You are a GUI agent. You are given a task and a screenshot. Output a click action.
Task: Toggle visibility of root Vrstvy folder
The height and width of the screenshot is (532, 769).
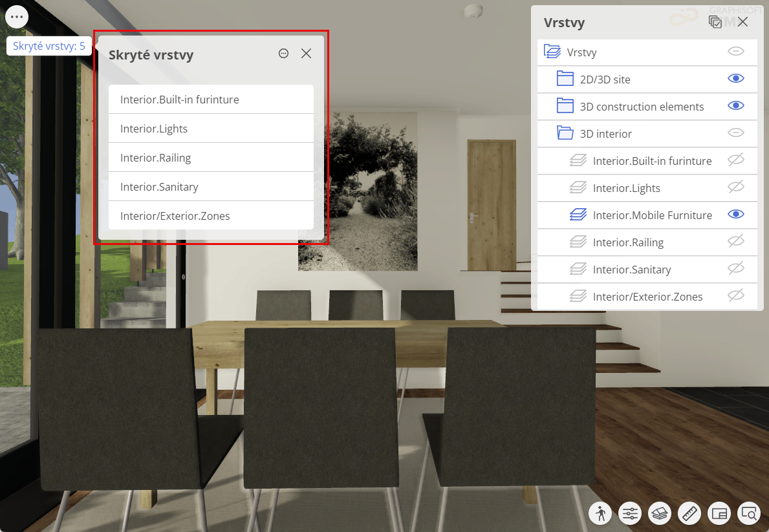735,52
